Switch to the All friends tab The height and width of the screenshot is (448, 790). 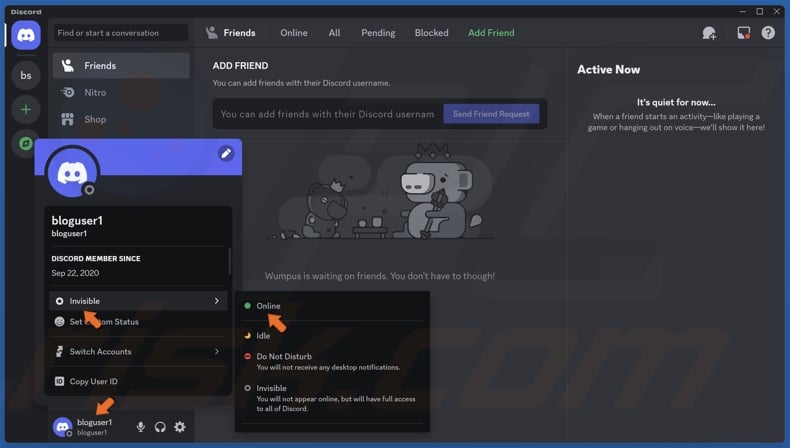tap(335, 33)
